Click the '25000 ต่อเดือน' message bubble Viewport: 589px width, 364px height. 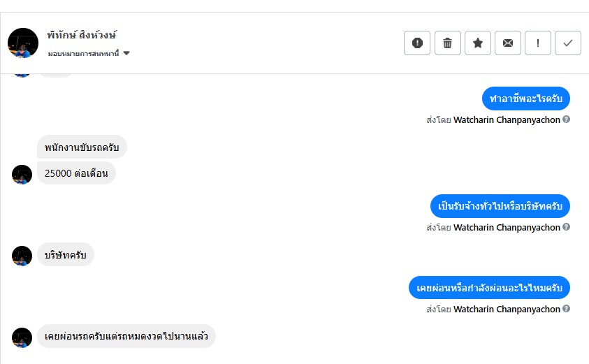pos(76,173)
